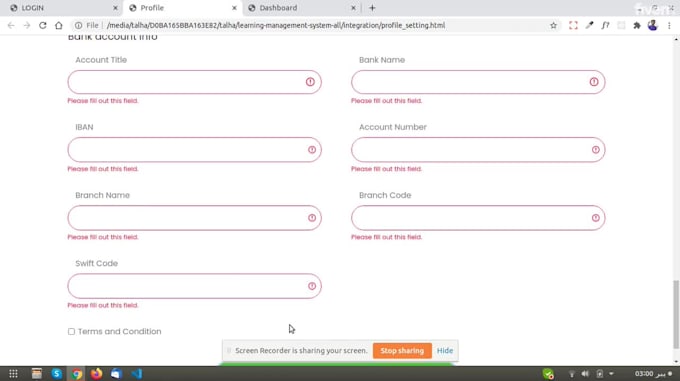This screenshot has height=381, width=680.
Task: Open the extensions puzzle menu
Action: point(637,26)
